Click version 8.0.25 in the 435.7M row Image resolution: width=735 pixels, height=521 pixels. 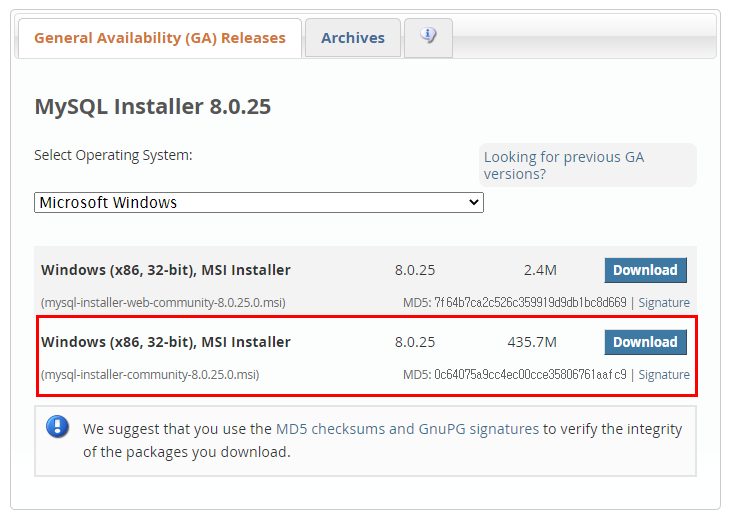(415, 342)
